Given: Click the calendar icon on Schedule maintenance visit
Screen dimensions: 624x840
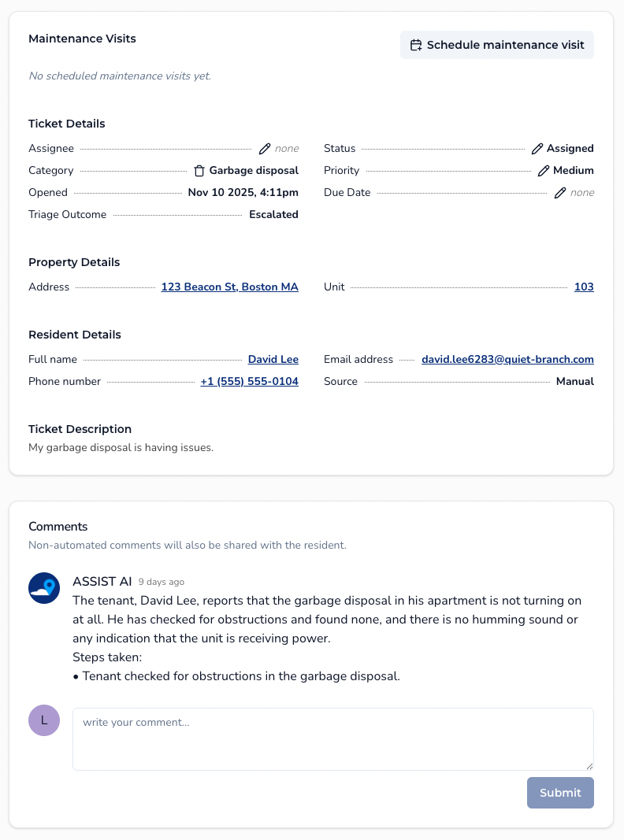Looking at the screenshot, I should 416,45.
